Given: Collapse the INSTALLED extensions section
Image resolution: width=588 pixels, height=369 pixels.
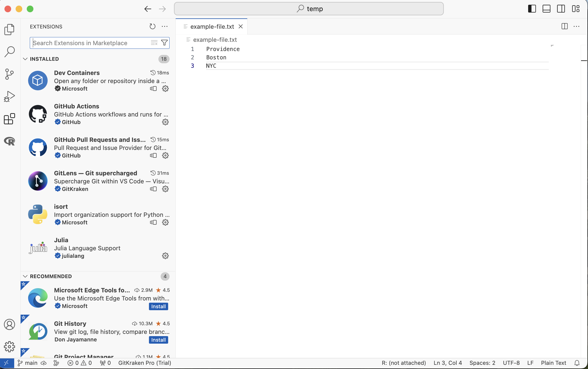Looking at the screenshot, I should [25, 59].
